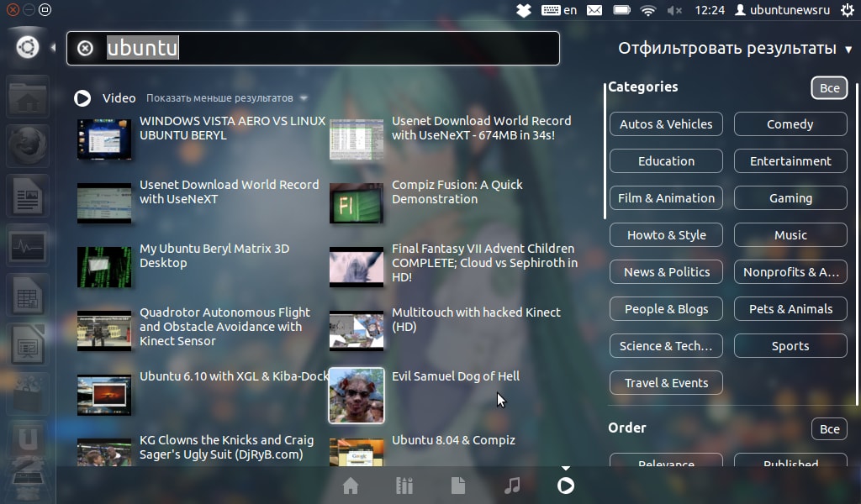
Task: Open the 12:24 clock menu
Action: pos(710,10)
